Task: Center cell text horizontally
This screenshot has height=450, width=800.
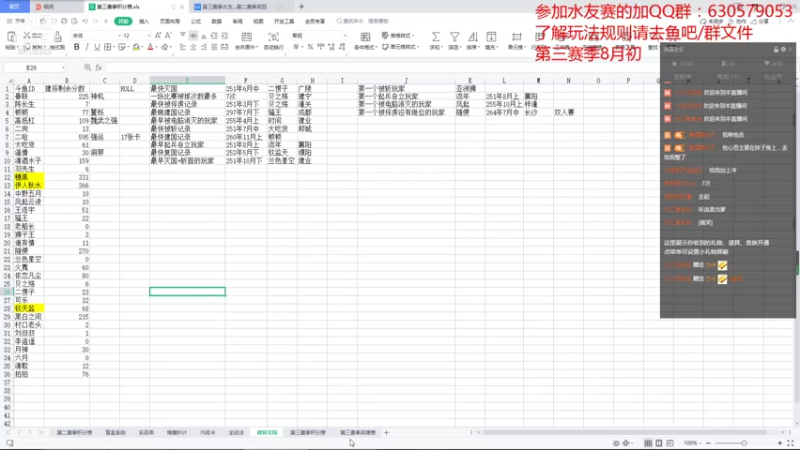Action: click(x=193, y=47)
